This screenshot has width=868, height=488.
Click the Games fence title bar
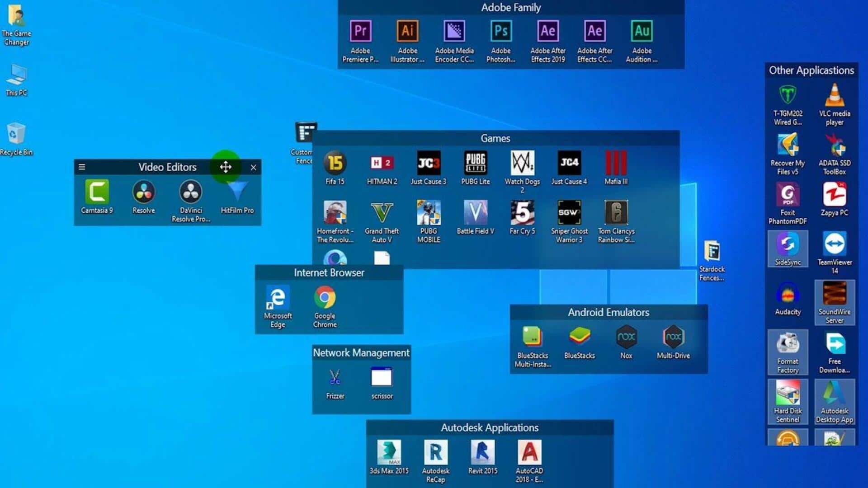pos(495,138)
